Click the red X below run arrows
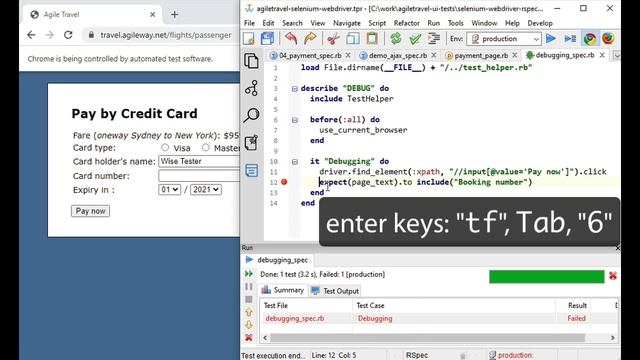 249,338
